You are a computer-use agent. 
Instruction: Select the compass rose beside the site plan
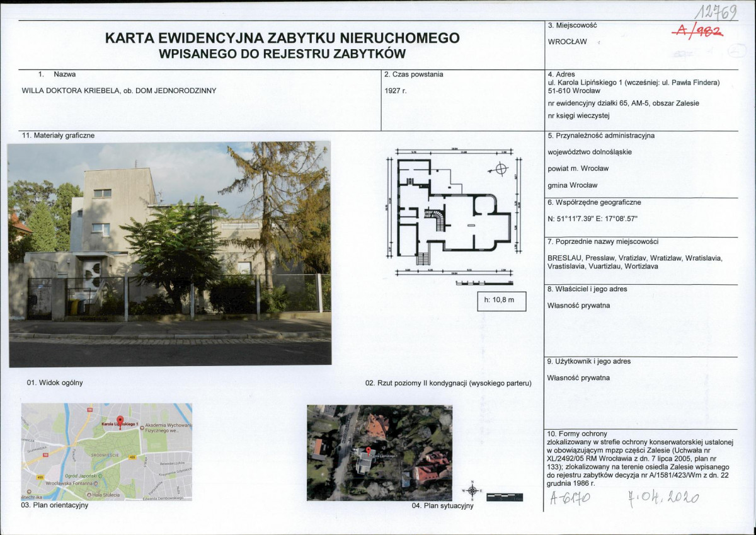coord(472,491)
